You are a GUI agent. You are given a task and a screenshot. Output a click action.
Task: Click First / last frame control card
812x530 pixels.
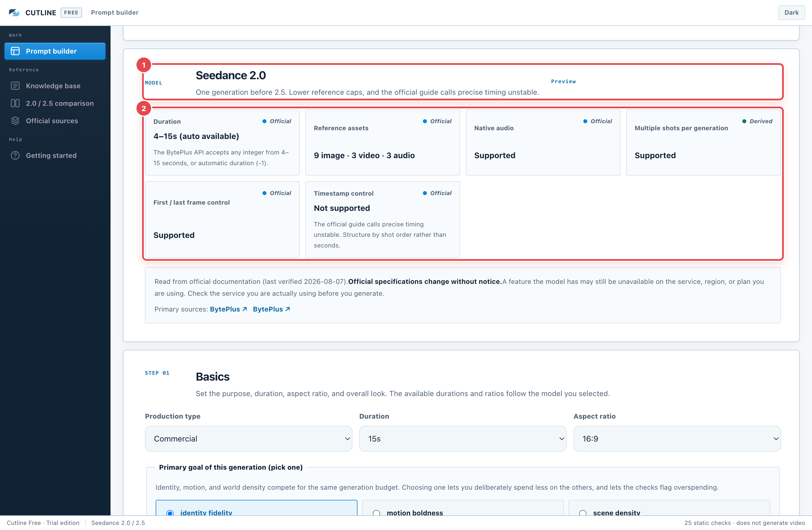click(222, 220)
